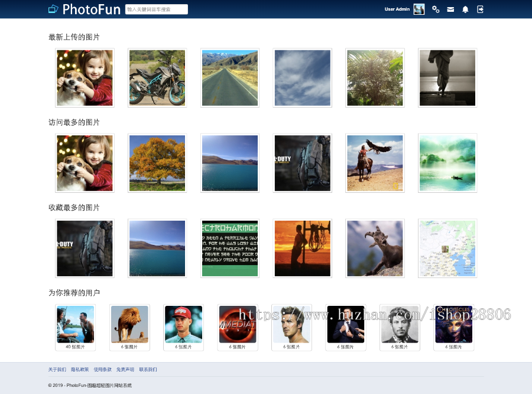Screen dimensions: 532x394
Task: Open the desert road photo thumbnail
Action: click(x=230, y=77)
